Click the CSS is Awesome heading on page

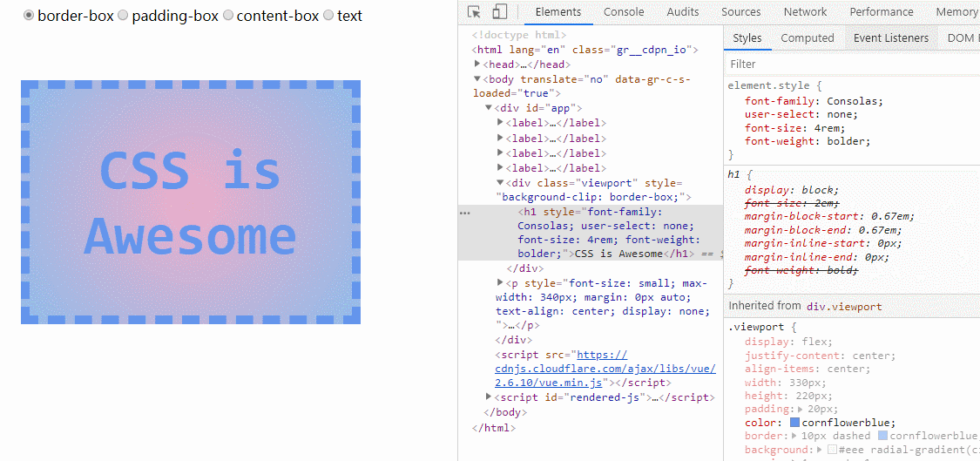pos(190,202)
